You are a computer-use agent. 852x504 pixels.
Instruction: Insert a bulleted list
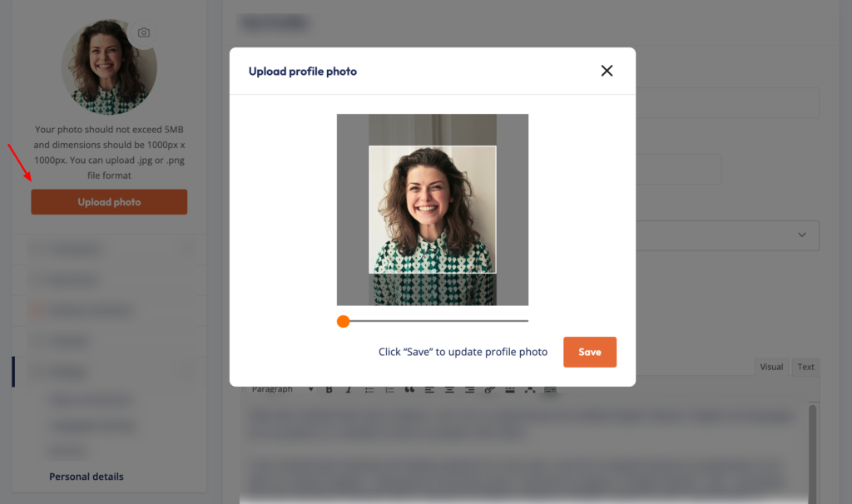tap(369, 389)
